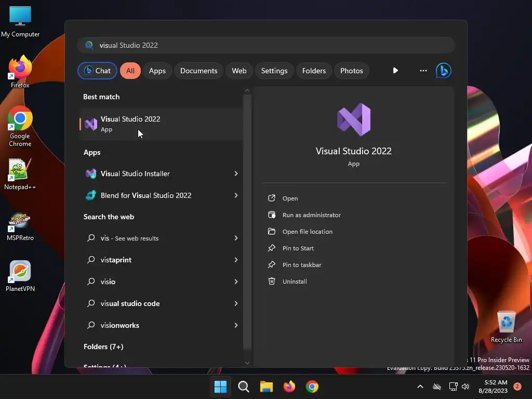
Task: Open Chrome from the taskbar
Action: point(312,387)
